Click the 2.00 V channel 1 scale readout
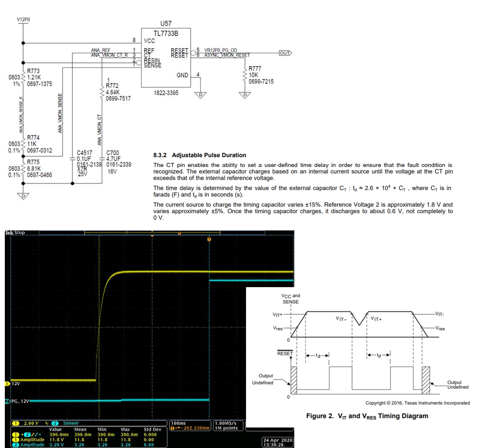Screen dimensions: 482x448 31,423
